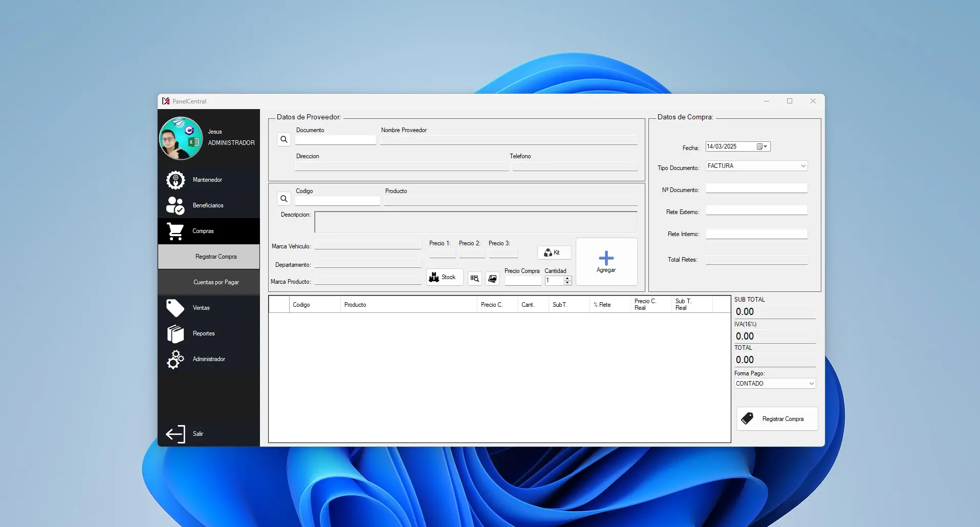
Task: Click the Sub T. Real column header
Action: [692, 305]
